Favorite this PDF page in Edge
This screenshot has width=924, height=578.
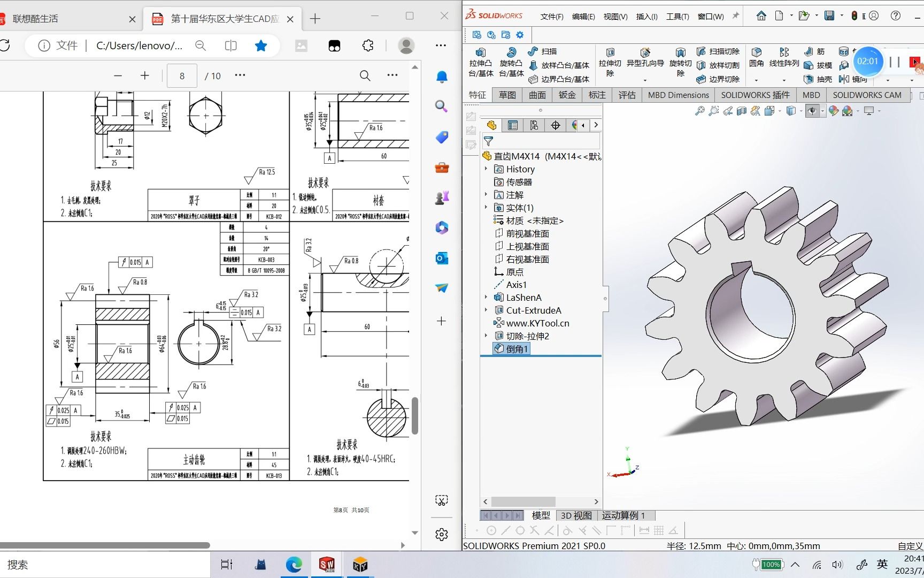click(x=261, y=46)
